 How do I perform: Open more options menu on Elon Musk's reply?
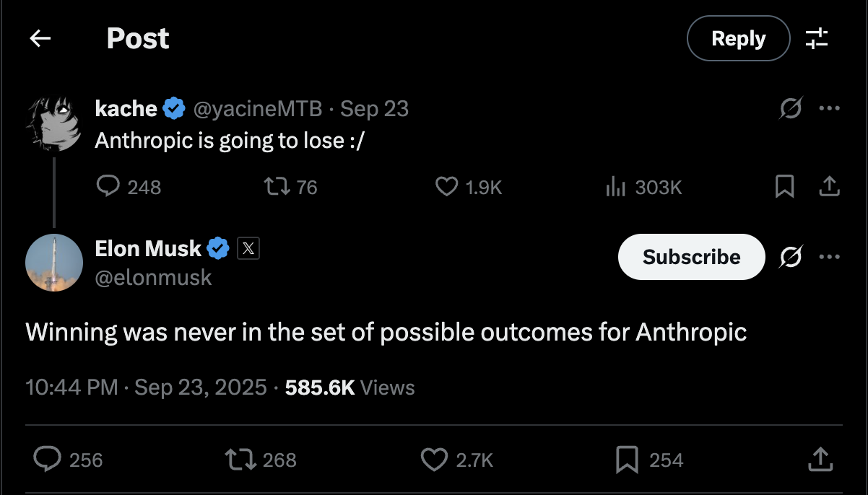tap(830, 257)
